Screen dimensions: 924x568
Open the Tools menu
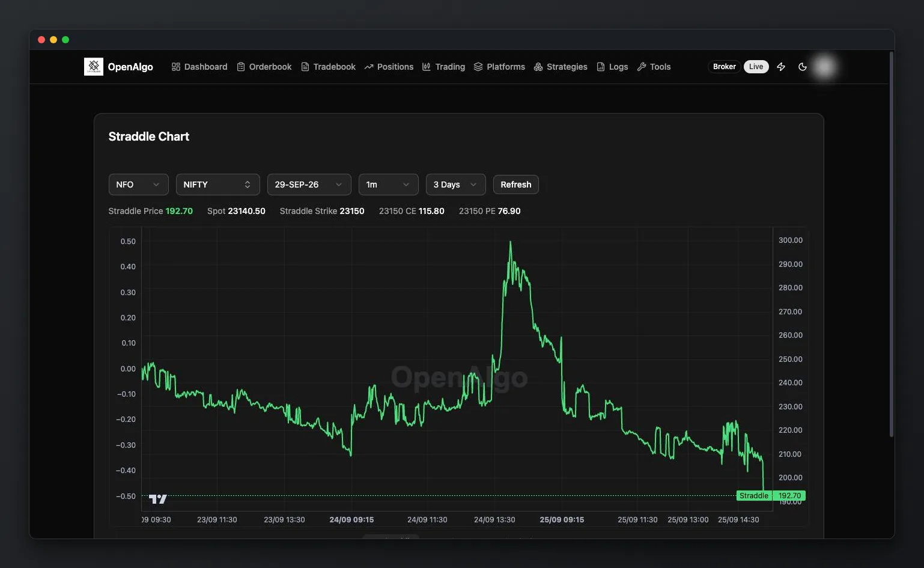coord(654,67)
